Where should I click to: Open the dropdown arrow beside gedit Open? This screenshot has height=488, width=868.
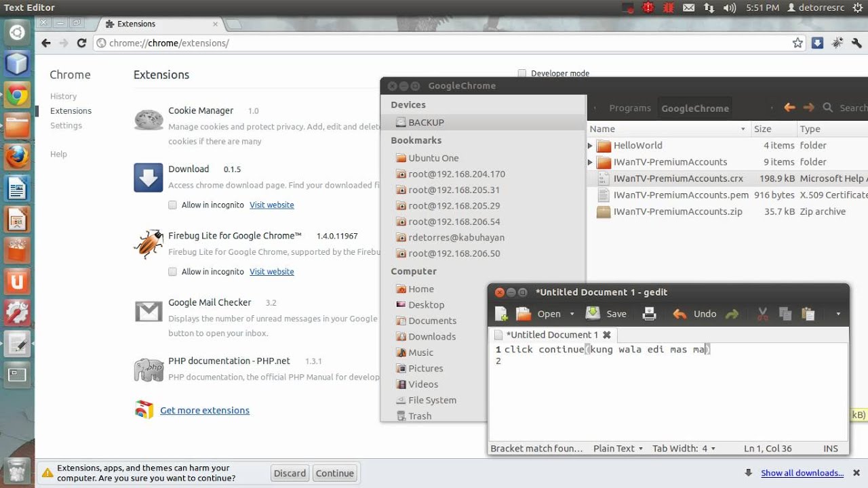(x=572, y=314)
